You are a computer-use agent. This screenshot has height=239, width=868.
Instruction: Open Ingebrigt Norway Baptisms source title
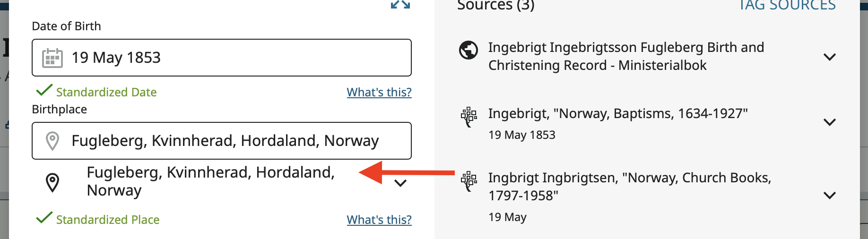617,114
